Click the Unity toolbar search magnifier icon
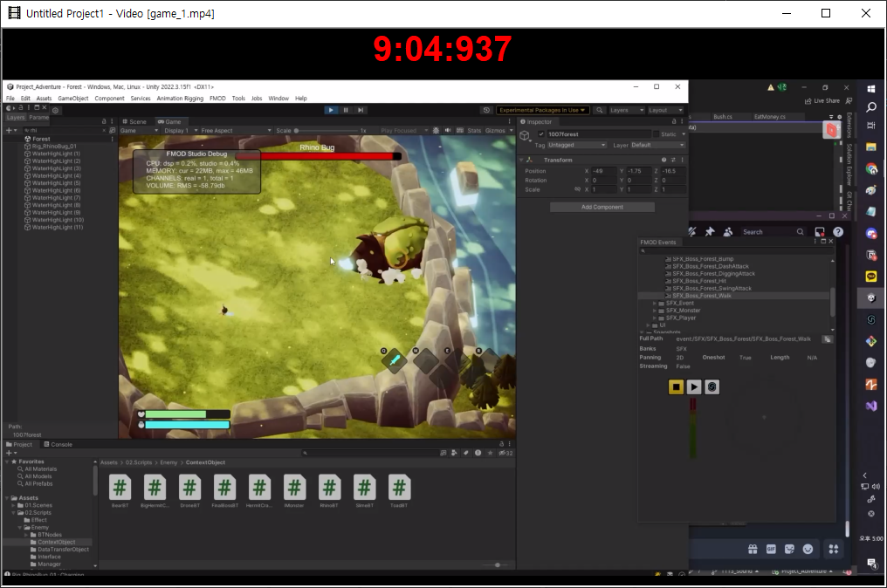This screenshot has width=887, height=588. click(x=600, y=110)
